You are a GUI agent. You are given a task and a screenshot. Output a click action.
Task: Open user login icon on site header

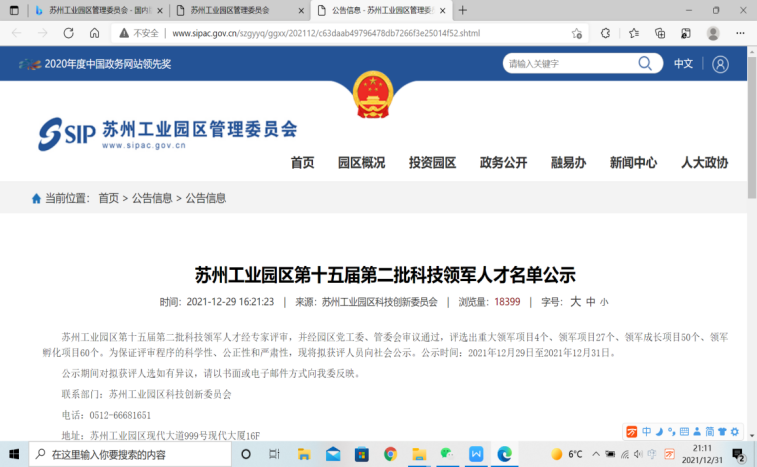720,64
